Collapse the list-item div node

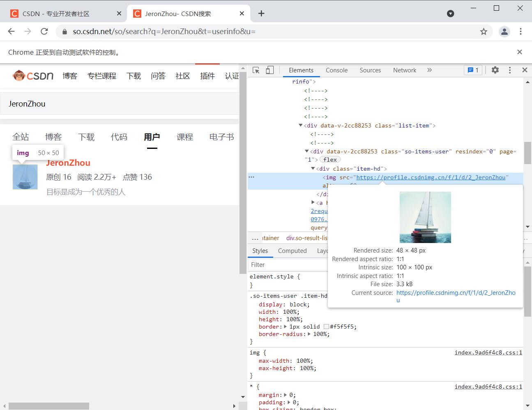coord(301,125)
